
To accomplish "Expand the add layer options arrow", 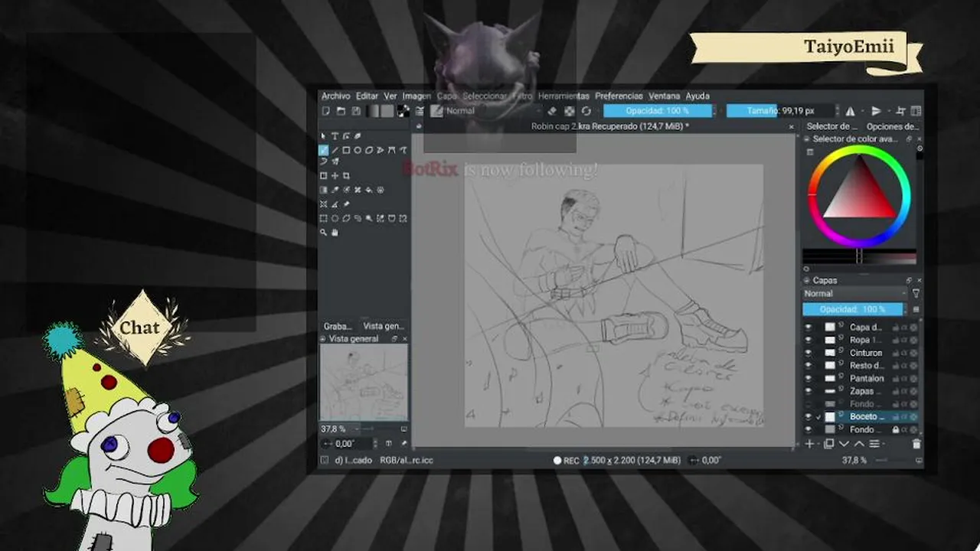I will point(818,444).
